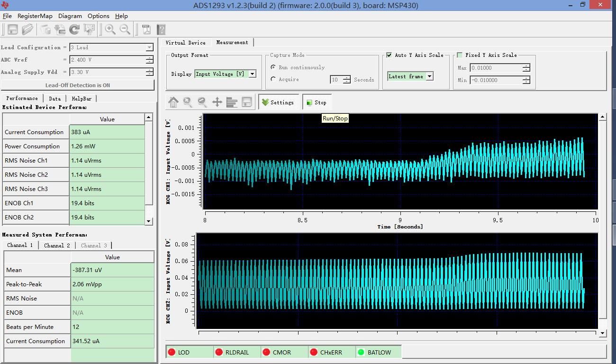Open the PDF document icon

(x=146, y=29)
